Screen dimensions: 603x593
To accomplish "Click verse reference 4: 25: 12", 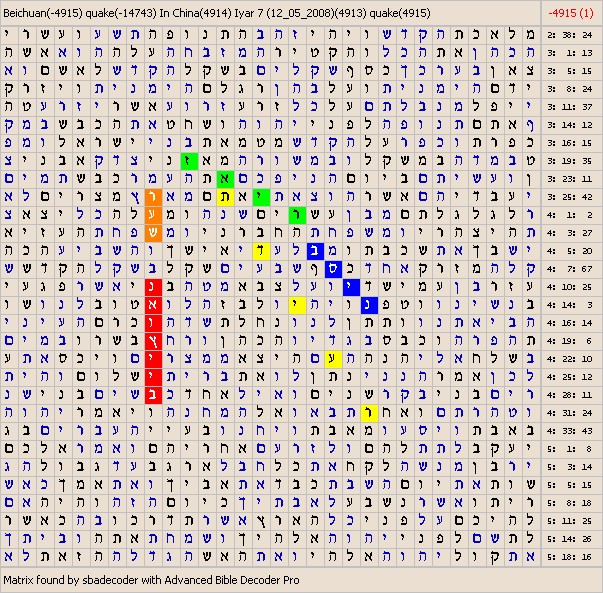I will (570, 376).
